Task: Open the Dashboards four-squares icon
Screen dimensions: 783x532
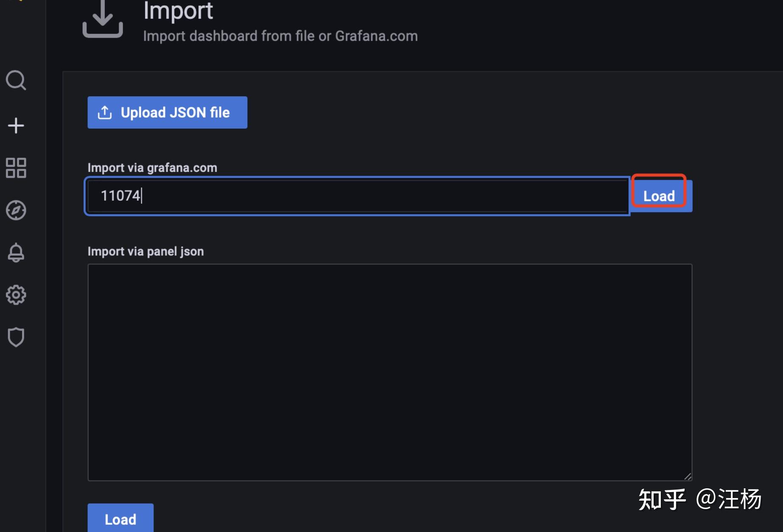Action: pos(16,168)
